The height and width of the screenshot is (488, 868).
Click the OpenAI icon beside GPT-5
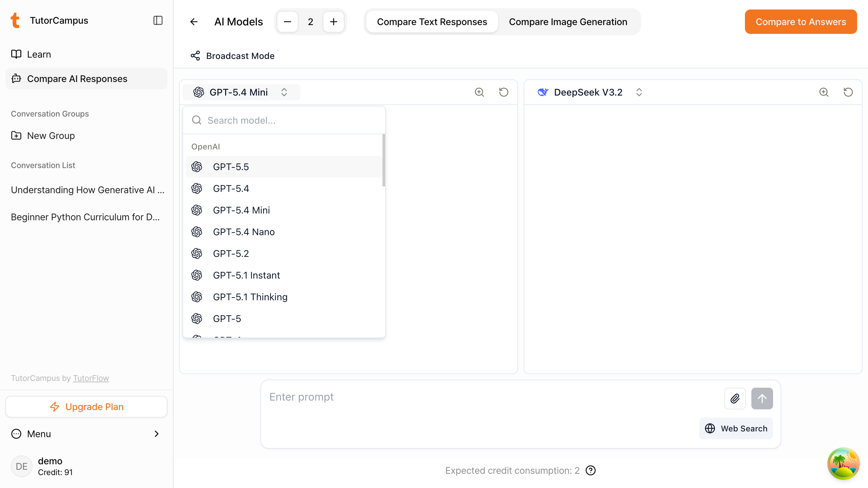[197, 319]
